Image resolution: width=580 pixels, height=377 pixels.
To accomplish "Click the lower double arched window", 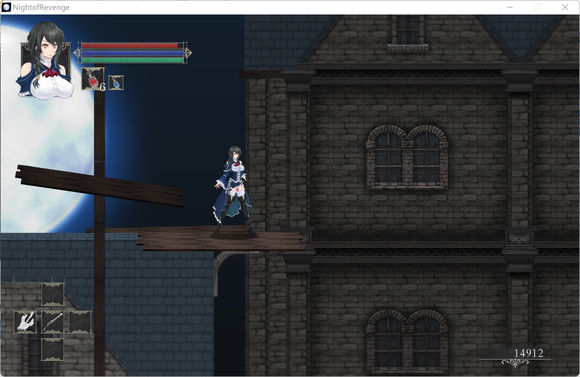I will pyautogui.click(x=407, y=341).
